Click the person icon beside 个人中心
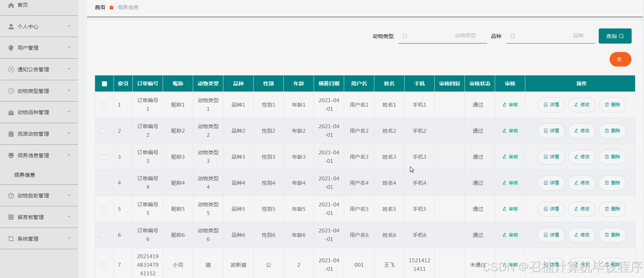 pos(11,26)
